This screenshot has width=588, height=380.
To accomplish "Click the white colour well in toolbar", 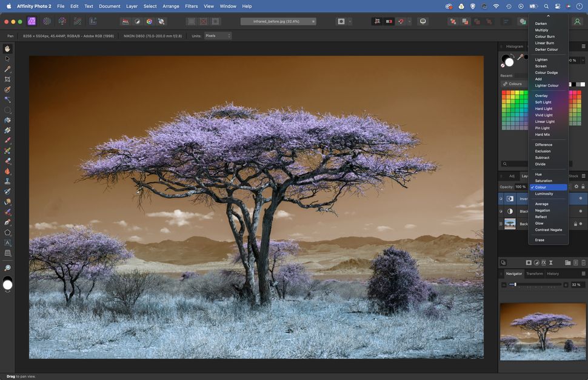I will tap(7, 285).
